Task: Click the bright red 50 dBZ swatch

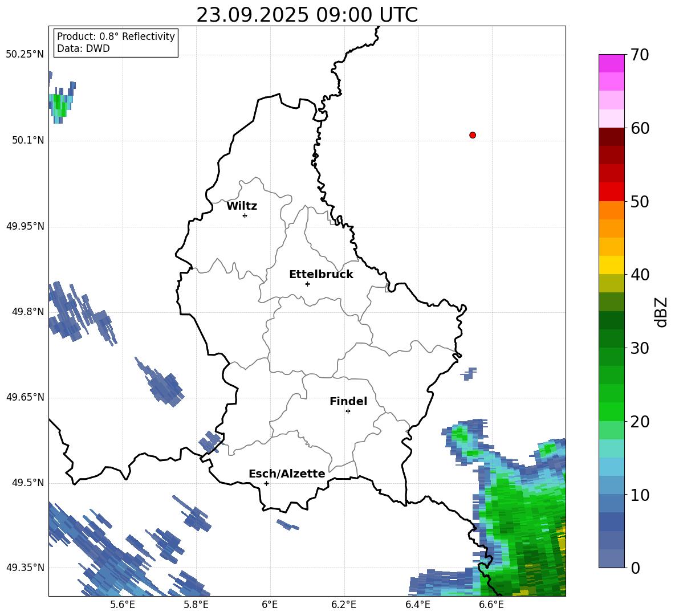Action: pyautogui.click(x=611, y=192)
